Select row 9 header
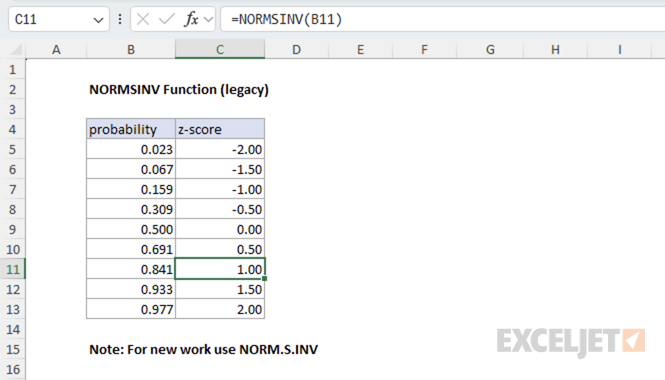This screenshot has height=380, width=665. pos(13,229)
